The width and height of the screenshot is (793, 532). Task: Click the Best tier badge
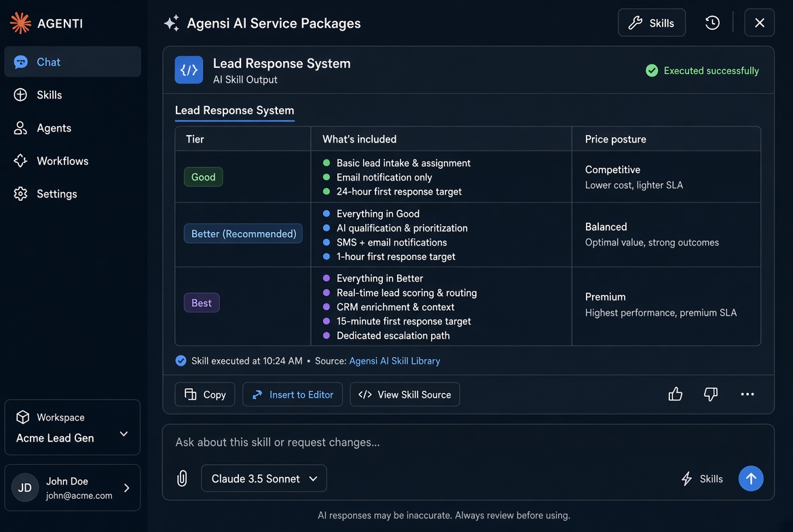[x=201, y=303]
